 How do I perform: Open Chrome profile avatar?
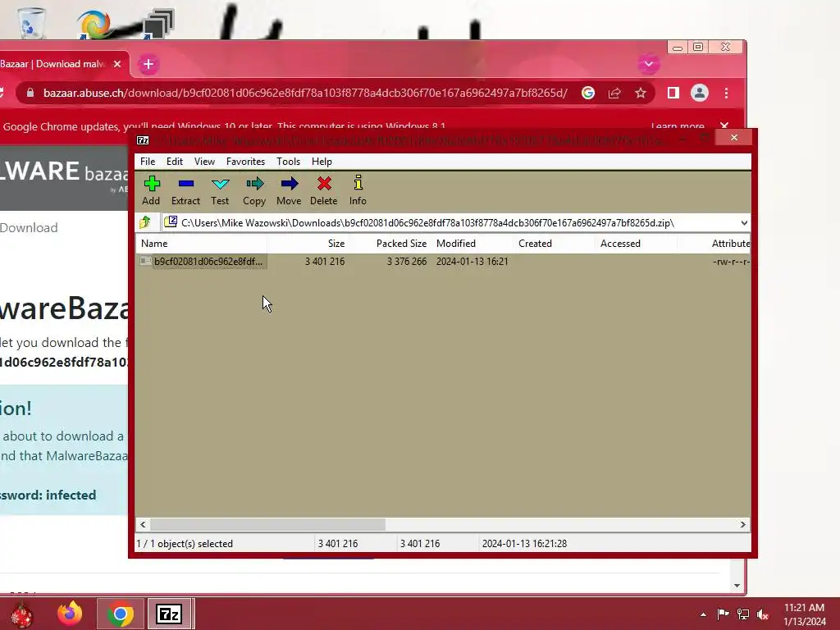(x=699, y=93)
